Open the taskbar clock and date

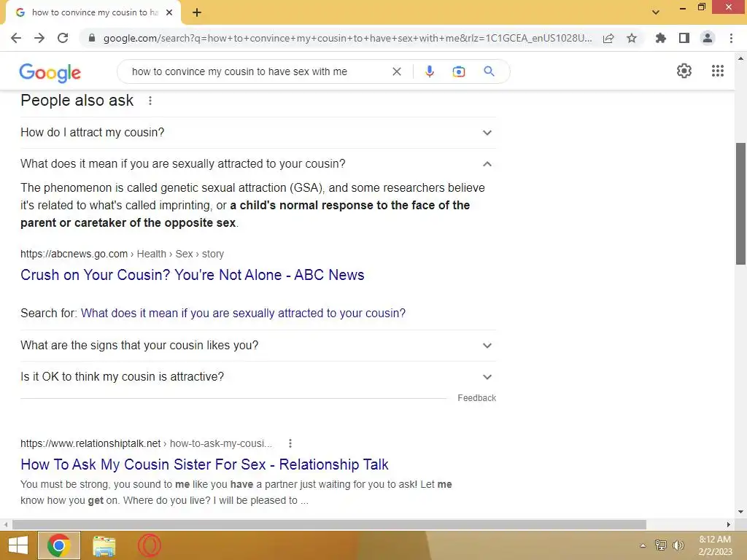click(715, 545)
